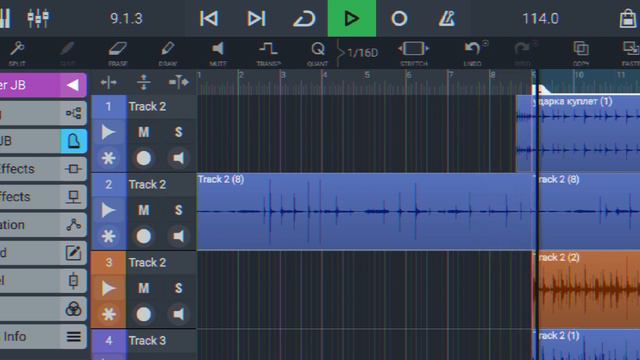
Task: Arm track 1 for recording
Action: 143,158
